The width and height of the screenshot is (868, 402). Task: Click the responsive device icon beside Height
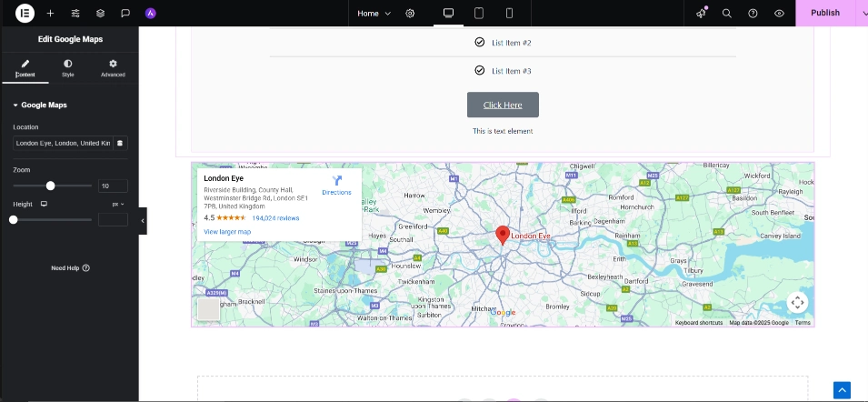click(x=44, y=204)
